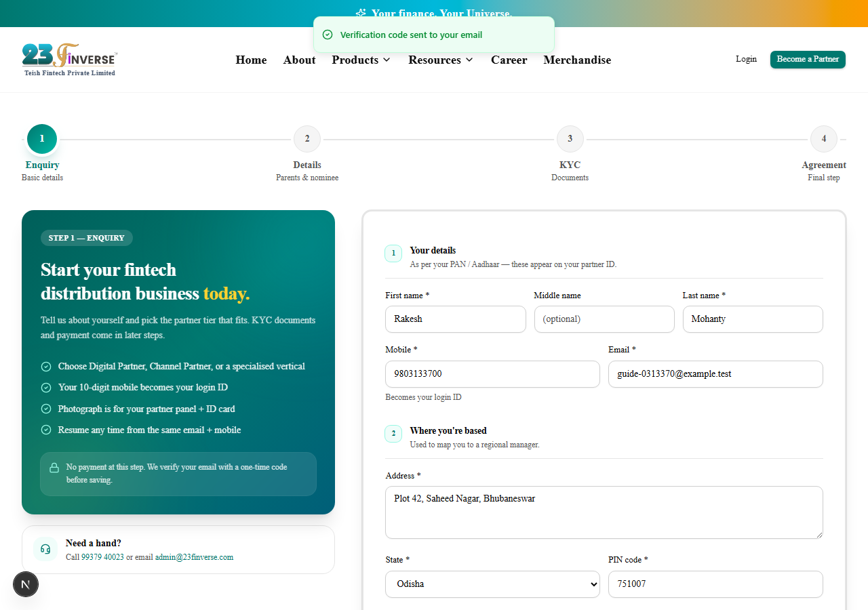Click the section 1 badge beside Your details

pyautogui.click(x=393, y=253)
